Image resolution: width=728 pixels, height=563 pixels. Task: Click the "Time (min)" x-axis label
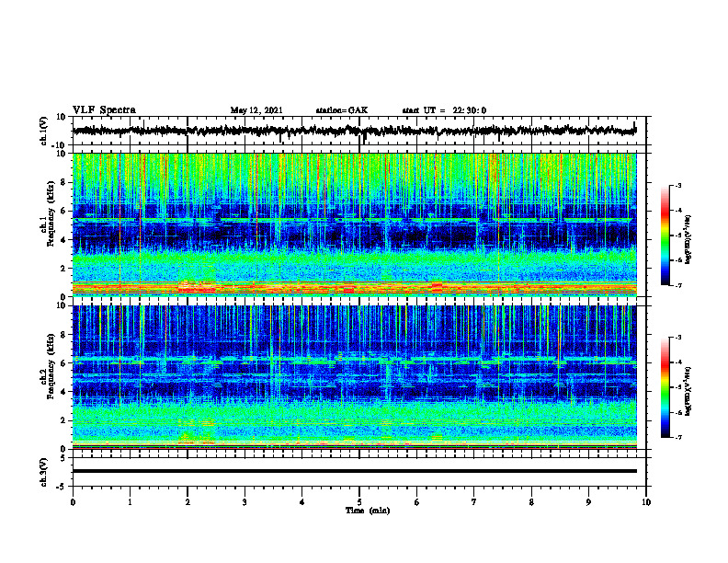[368, 511]
